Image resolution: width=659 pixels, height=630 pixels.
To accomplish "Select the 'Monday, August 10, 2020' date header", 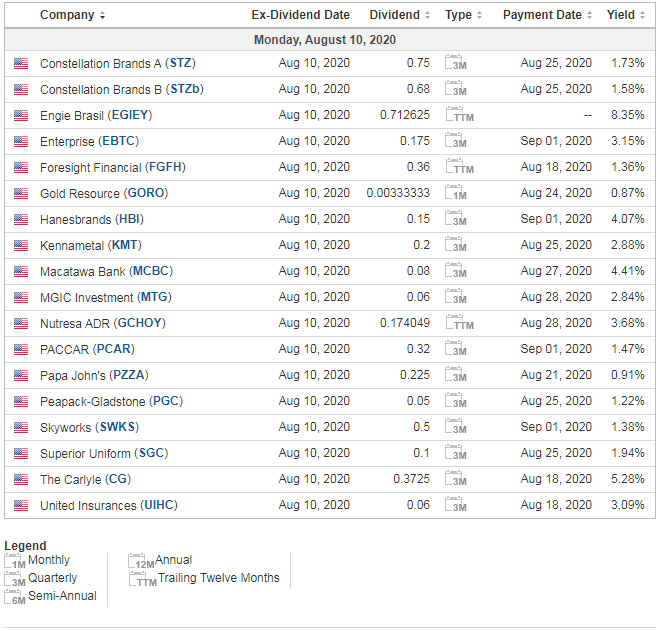I will pyautogui.click(x=325, y=40).
